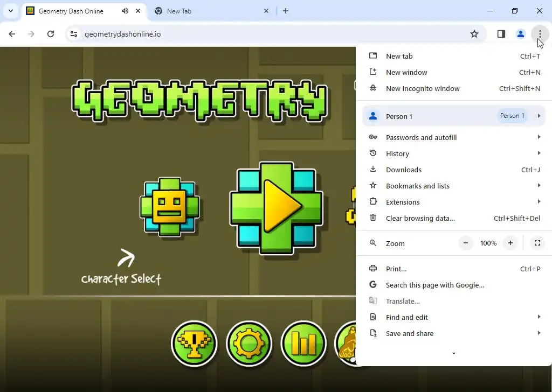This screenshot has width=552, height=392.
Task: Open a new tab with plus button
Action: pyautogui.click(x=286, y=11)
